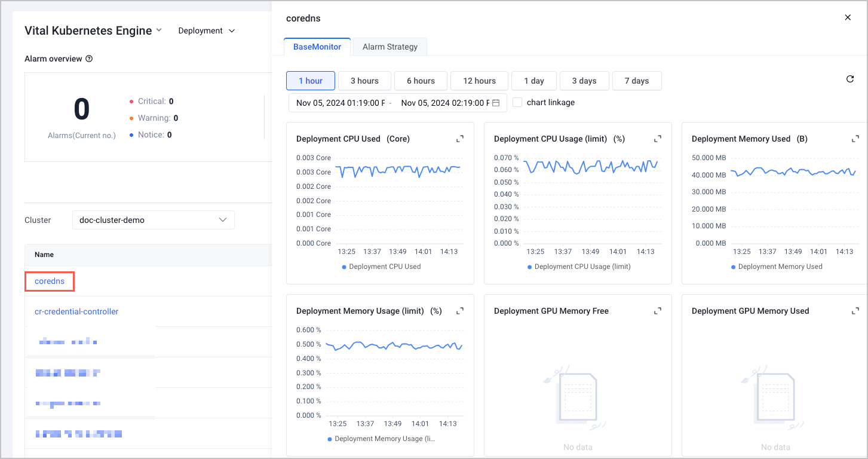Screen dimensions: 868x459
Task: Click the Alarms(Current no.) label
Action: click(82, 136)
